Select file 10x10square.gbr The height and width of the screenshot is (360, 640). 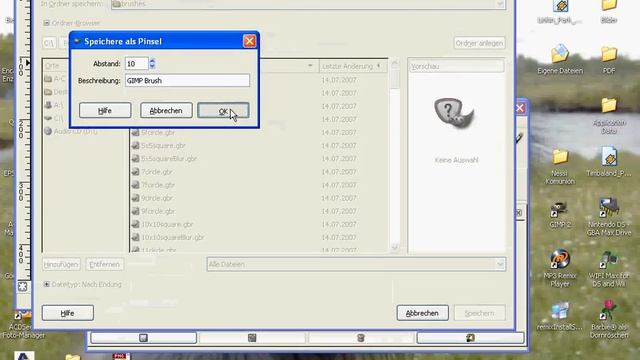pyautogui.click(x=167, y=224)
